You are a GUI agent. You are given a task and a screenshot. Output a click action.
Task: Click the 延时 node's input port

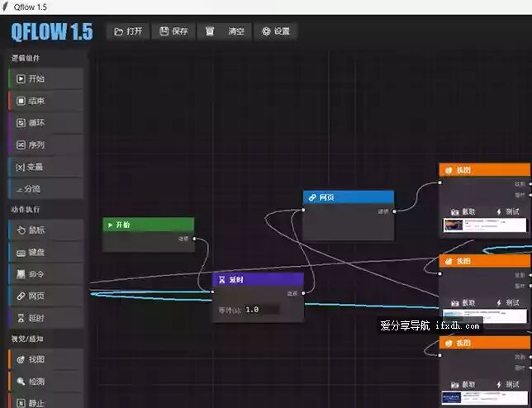(213, 292)
